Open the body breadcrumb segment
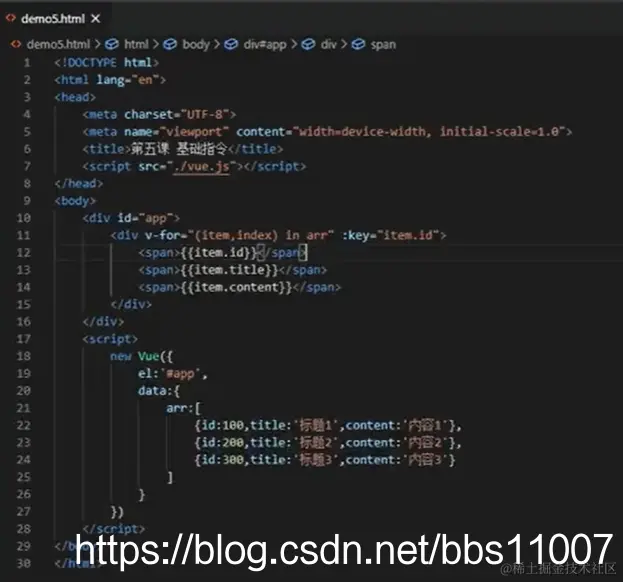 196,44
